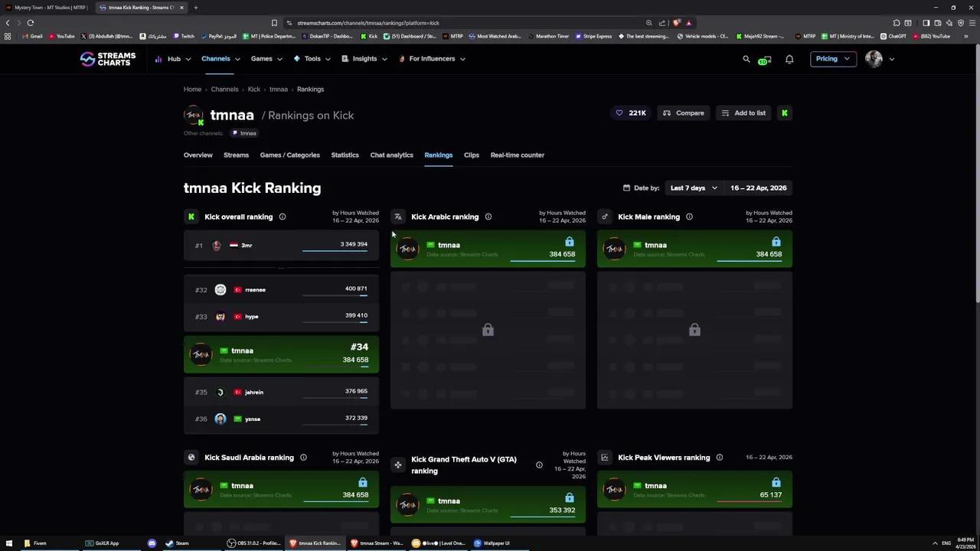
Task: Click the live streams counter icon
Action: click(764, 60)
